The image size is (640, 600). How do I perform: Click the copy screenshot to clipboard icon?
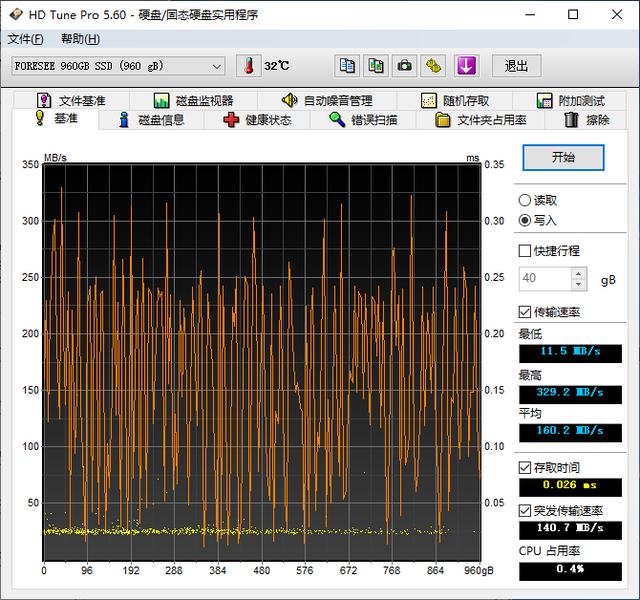376,66
